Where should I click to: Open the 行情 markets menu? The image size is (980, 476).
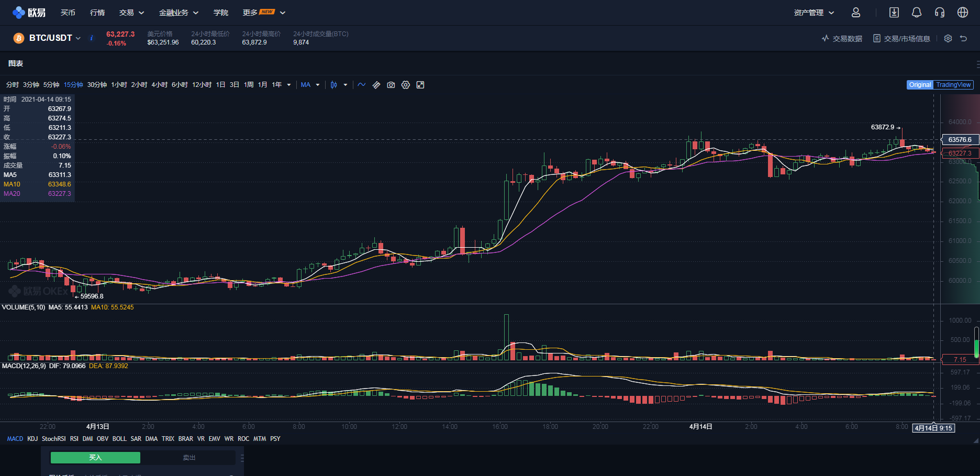[97, 13]
